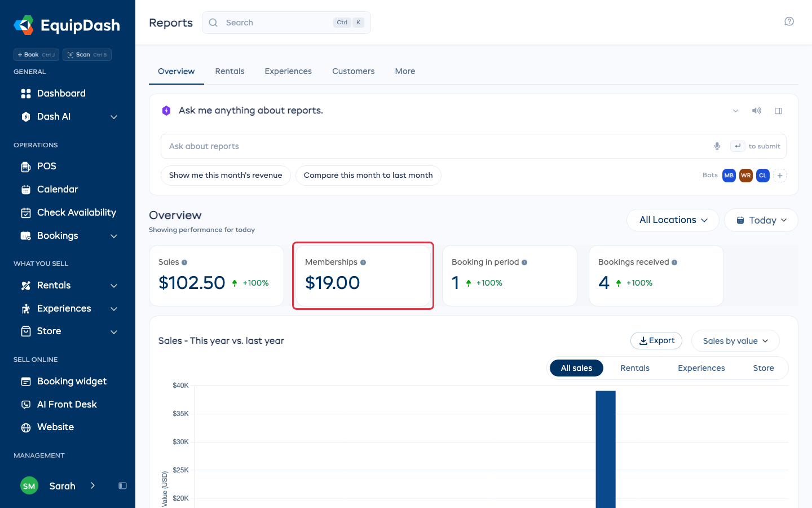The width and height of the screenshot is (812, 508).
Task: Expand the Bookings sidebar menu
Action: [114, 236]
